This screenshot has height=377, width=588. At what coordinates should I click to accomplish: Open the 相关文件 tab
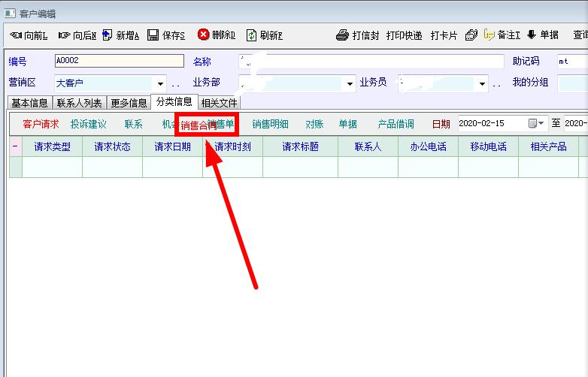tap(220, 103)
